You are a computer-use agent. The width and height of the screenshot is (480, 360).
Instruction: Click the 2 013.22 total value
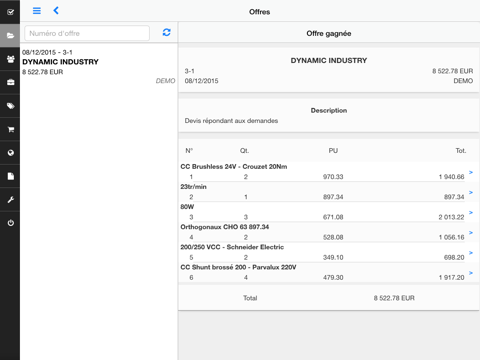click(451, 217)
